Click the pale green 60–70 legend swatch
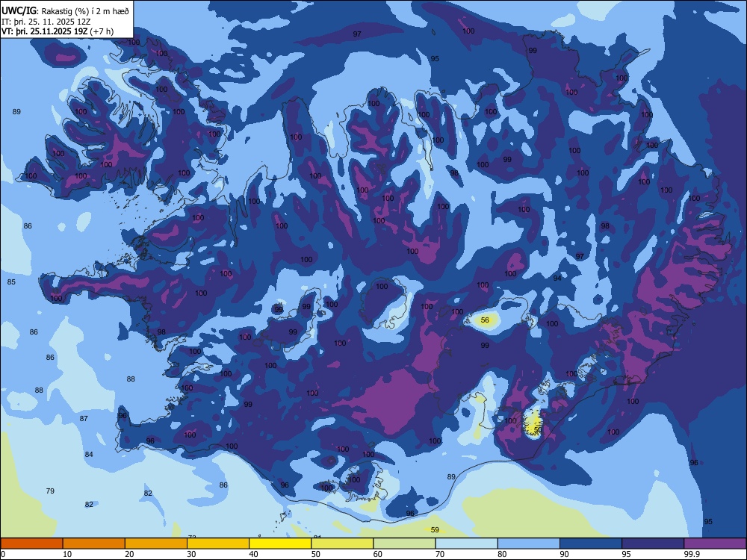Viewport: 747px width, 560px height. click(404, 544)
